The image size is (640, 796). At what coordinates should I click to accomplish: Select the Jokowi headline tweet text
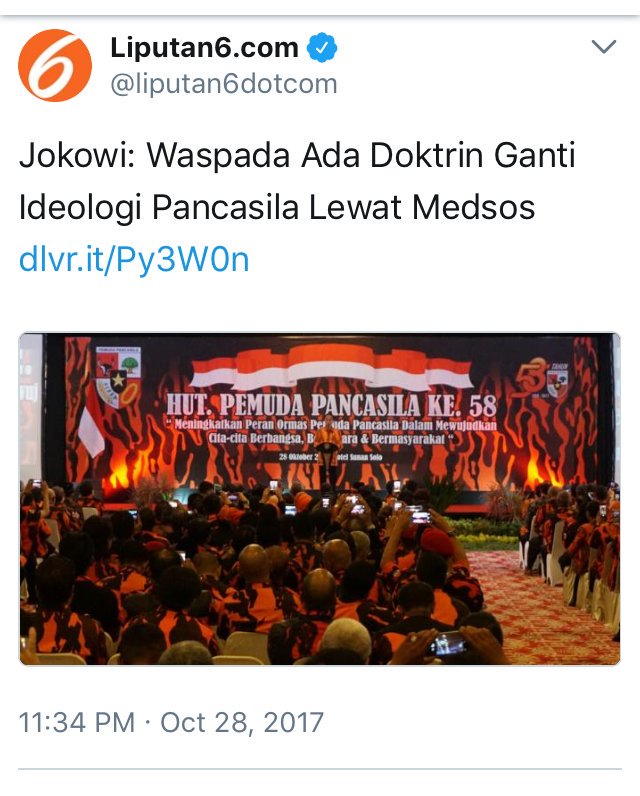[x=297, y=181]
